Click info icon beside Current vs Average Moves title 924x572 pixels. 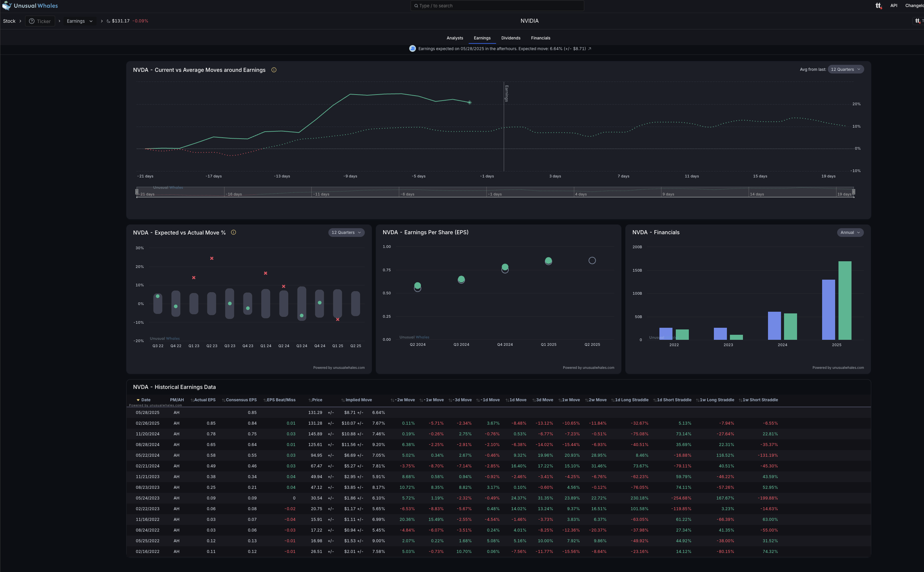[274, 70]
